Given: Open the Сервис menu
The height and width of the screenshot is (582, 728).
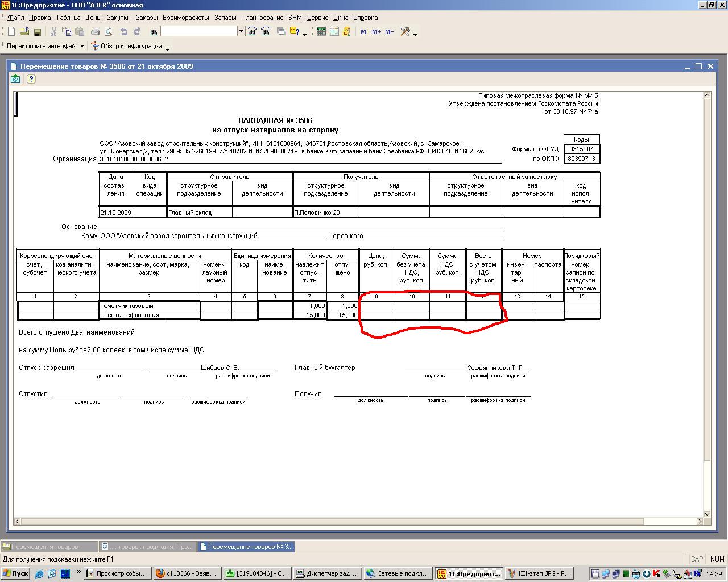Looking at the screenshot, I should pyautogui.click(x=317, y=18).
